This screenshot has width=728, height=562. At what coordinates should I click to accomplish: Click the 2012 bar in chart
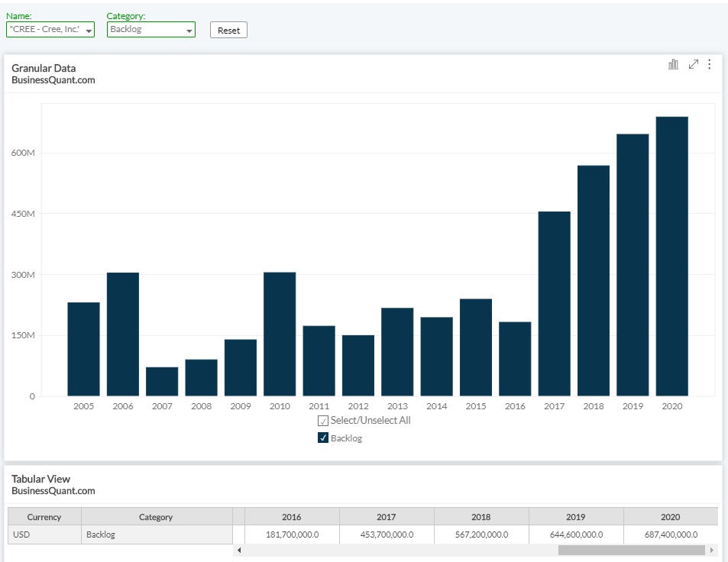click(x=358, y=365)
